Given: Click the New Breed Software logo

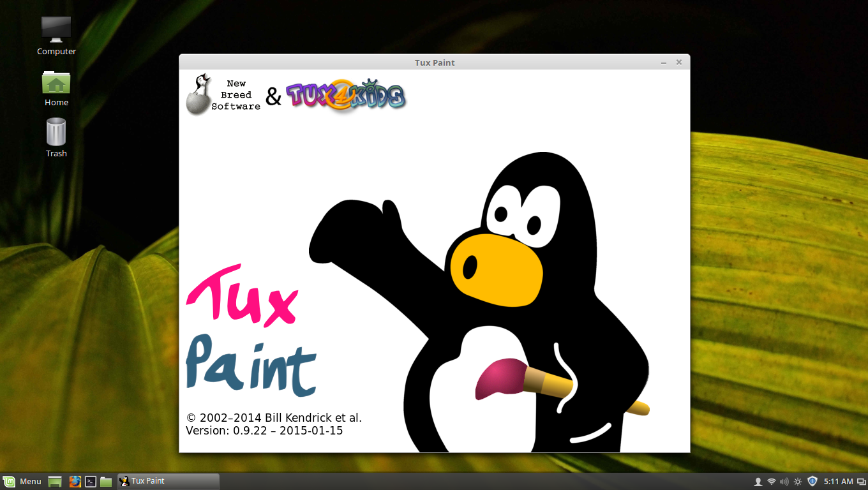Looking at the screenshot, I should [223, 94].
